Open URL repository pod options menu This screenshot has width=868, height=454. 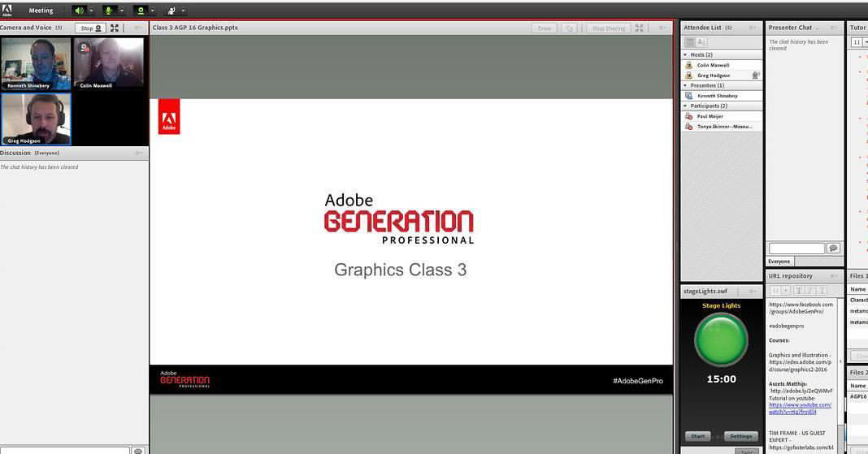(834, 276)
